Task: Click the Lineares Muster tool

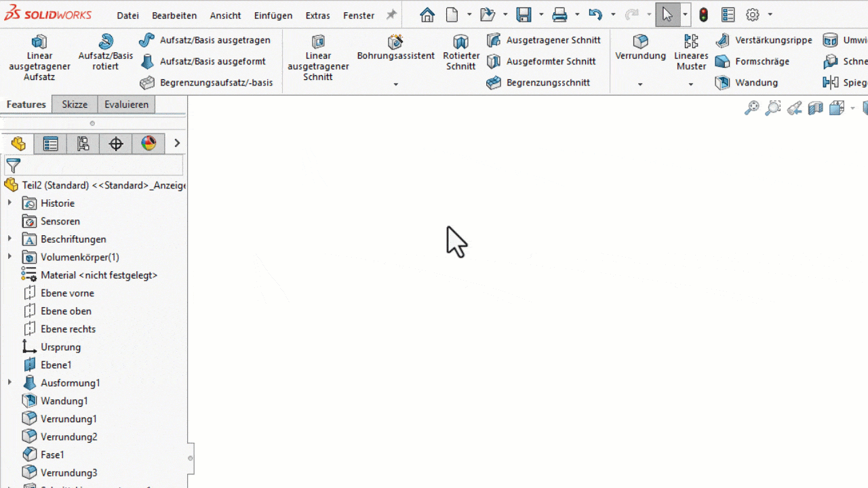Action: click(691, 53)
